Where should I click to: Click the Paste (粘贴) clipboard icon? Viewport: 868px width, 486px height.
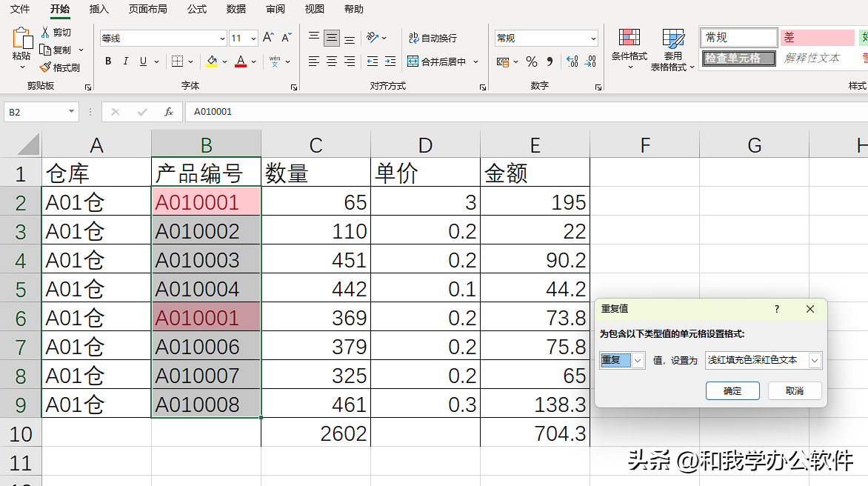point(21,38)
